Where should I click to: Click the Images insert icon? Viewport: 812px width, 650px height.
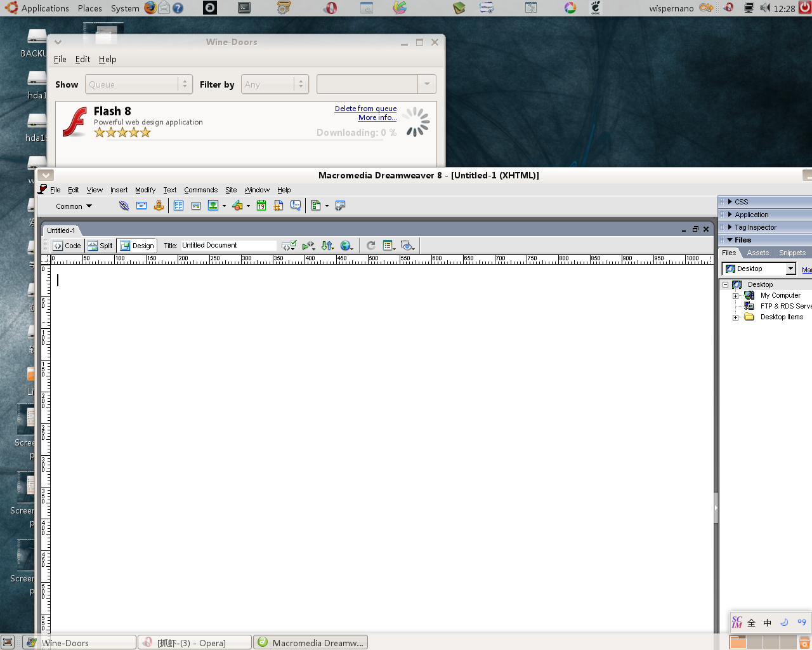click(x=213, y=206)
